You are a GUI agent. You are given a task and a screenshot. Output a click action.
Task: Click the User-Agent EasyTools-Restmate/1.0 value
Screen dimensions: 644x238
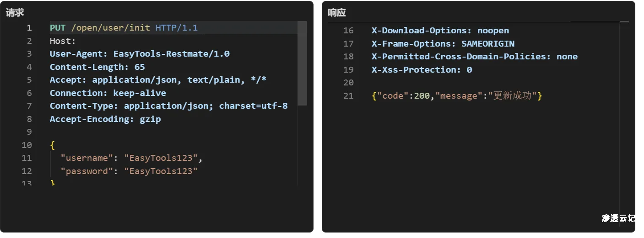pyautogui.click(x=171, y=54)
